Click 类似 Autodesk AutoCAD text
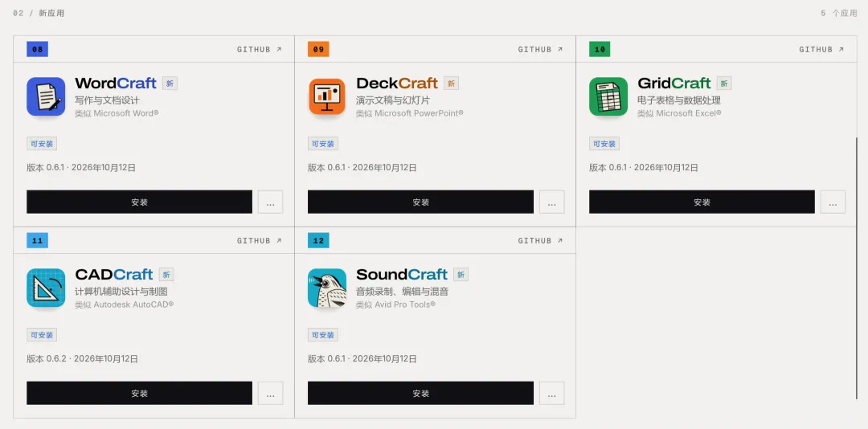868x429 pixels. (125, 304)
